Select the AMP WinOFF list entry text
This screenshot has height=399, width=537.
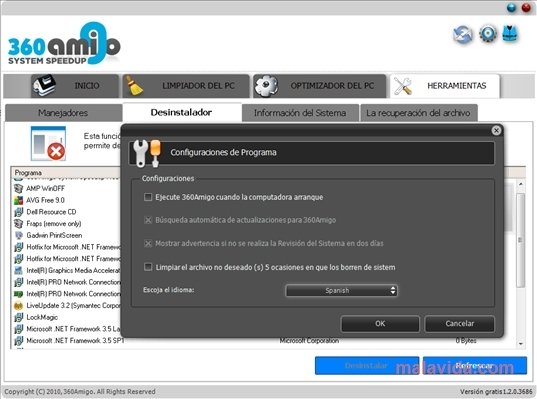click(46, 188)
